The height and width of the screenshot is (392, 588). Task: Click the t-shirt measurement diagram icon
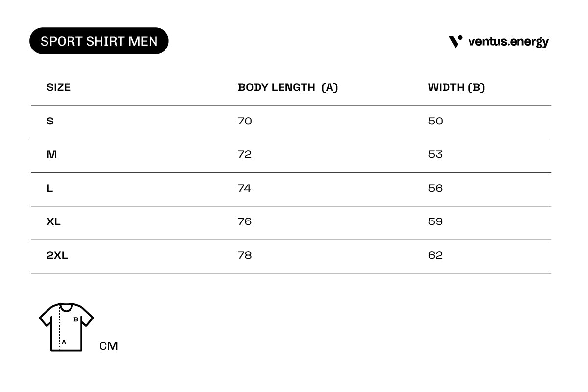click(66, 327)
